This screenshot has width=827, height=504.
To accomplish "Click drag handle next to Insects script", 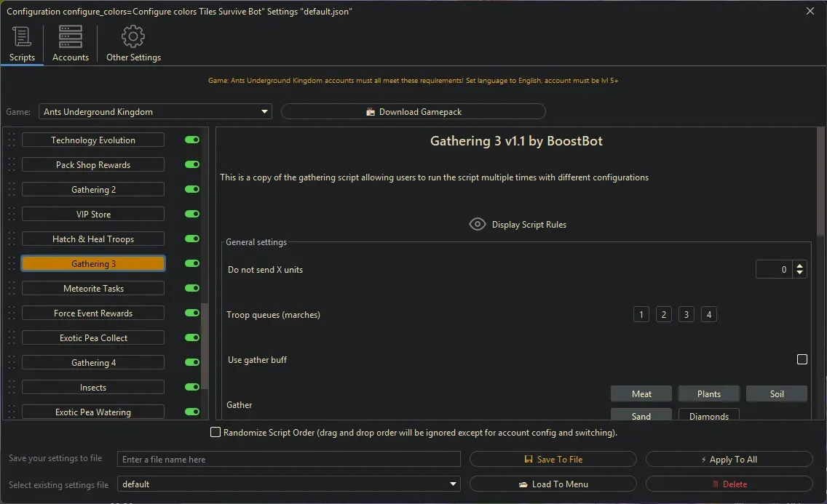I will (x=12, y=388).
